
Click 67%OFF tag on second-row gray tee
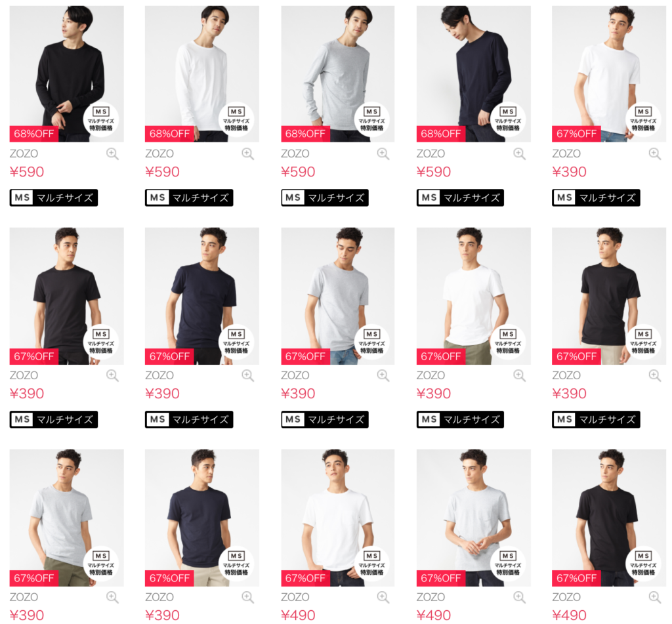pos(305,356)
